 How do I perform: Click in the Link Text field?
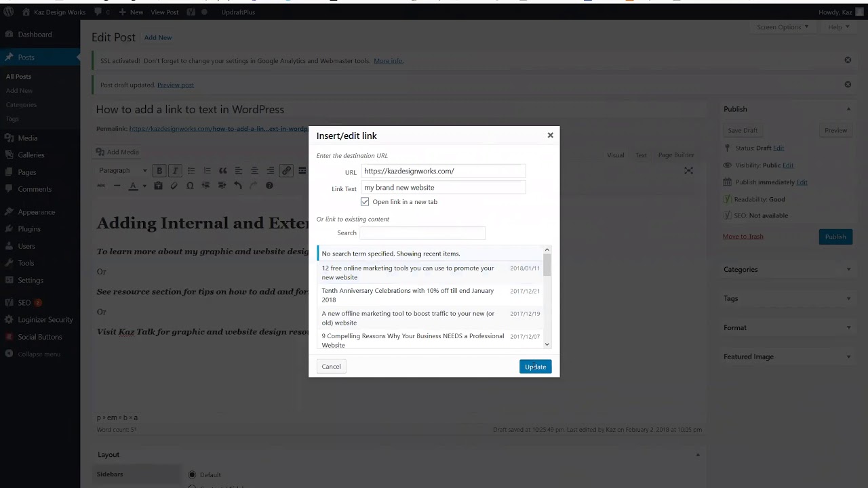(x=443, y=188)
